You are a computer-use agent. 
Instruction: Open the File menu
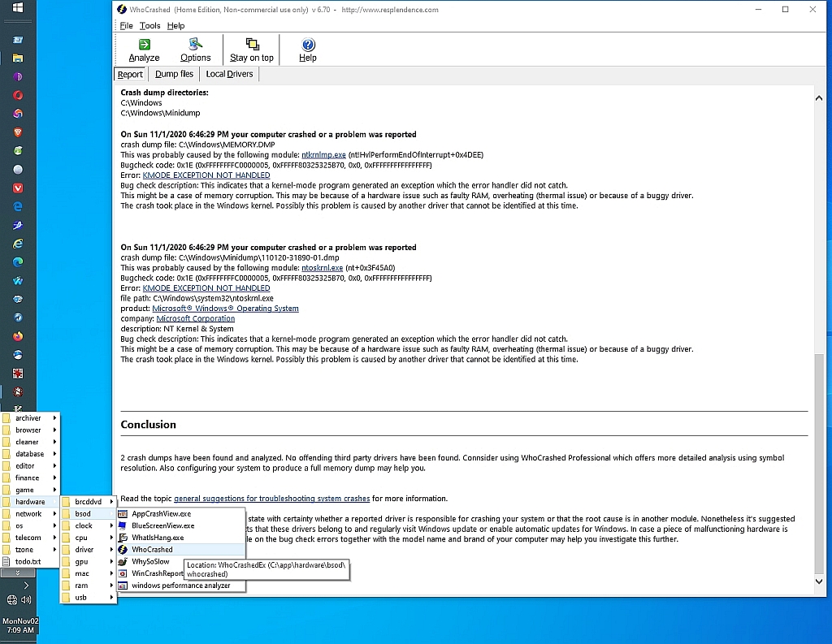(x=126, y=25)
